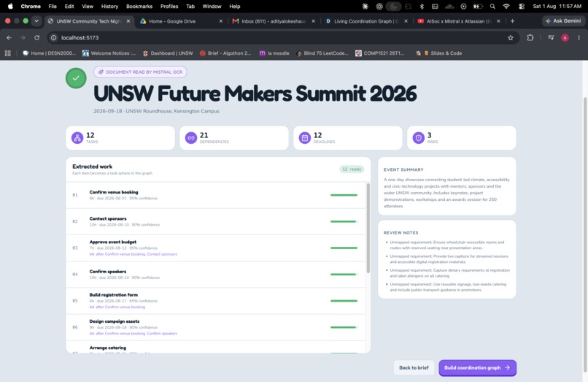Open the View menu

[x=88, y=6]
